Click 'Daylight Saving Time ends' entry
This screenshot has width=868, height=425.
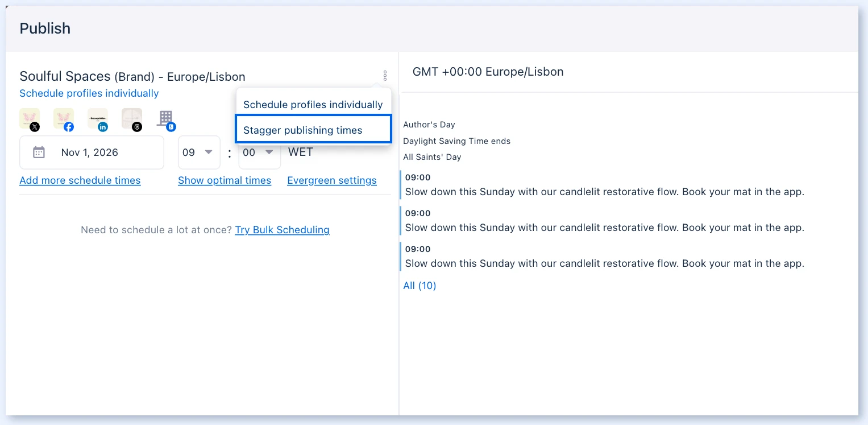coord(457,141)
